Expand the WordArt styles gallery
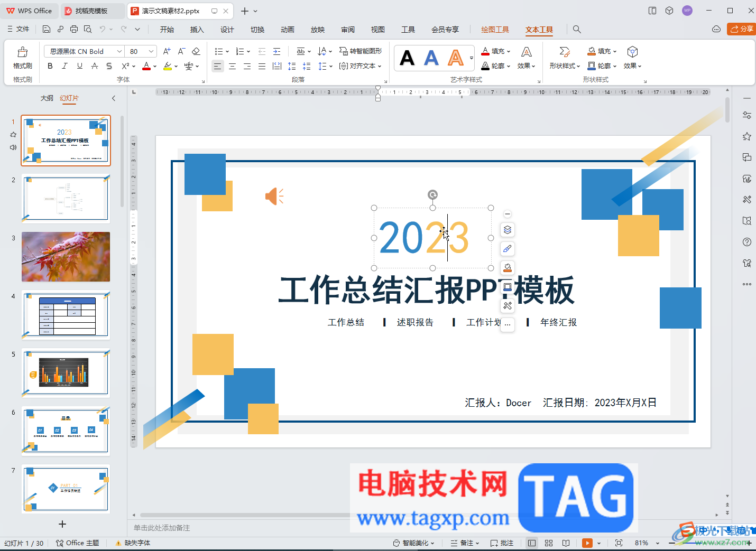 [x=472, y=58]
